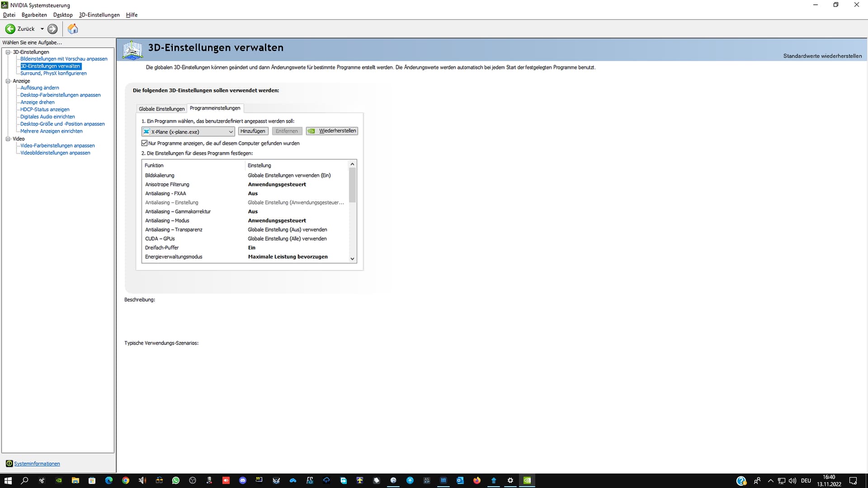The image size is (868, 488).
Task: Click the NVIDIA icon on the Wiederherstellen button
Action: [311, 131]
